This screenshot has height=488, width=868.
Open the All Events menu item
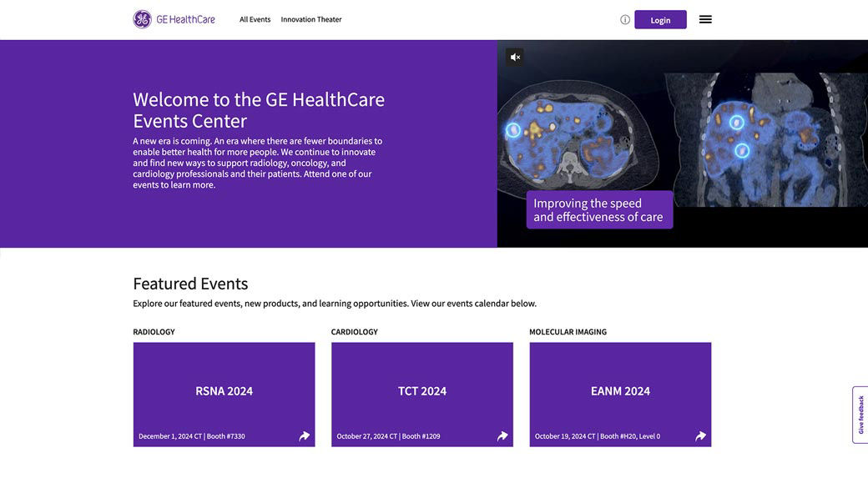[x=255, y=19]
